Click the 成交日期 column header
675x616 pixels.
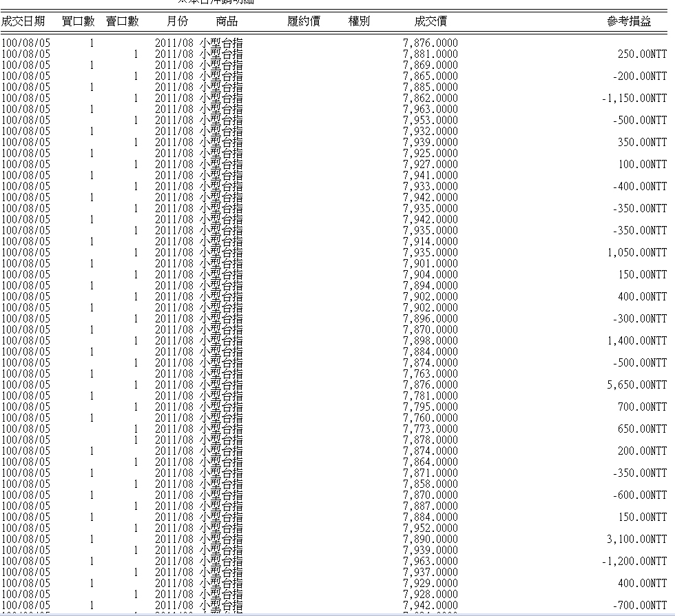tap(23, 21)
